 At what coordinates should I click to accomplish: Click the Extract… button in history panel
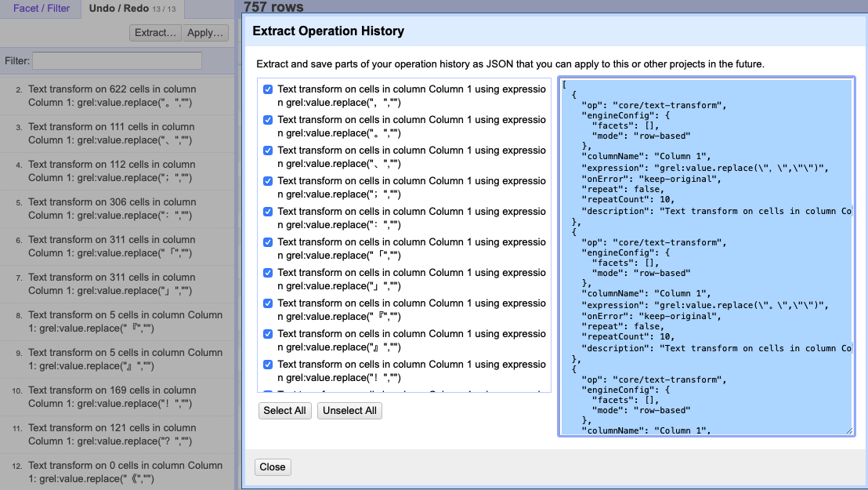point(155,33)
